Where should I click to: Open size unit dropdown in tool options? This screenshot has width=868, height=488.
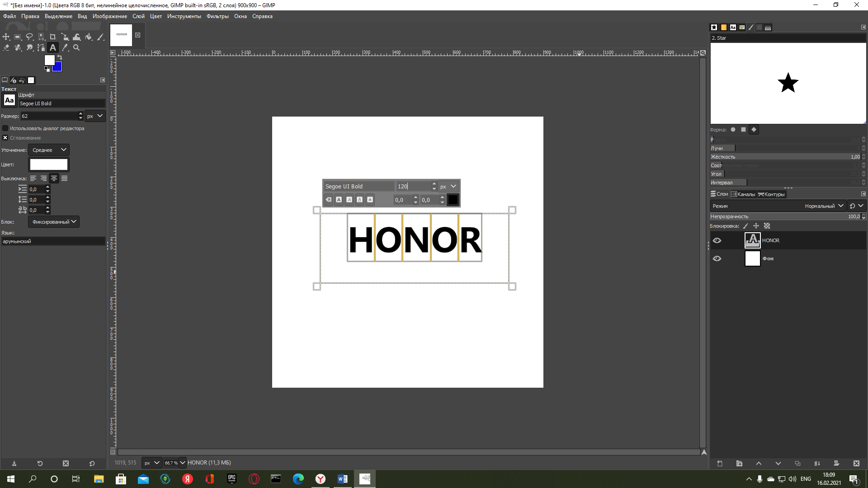click(x=95, y=116)
